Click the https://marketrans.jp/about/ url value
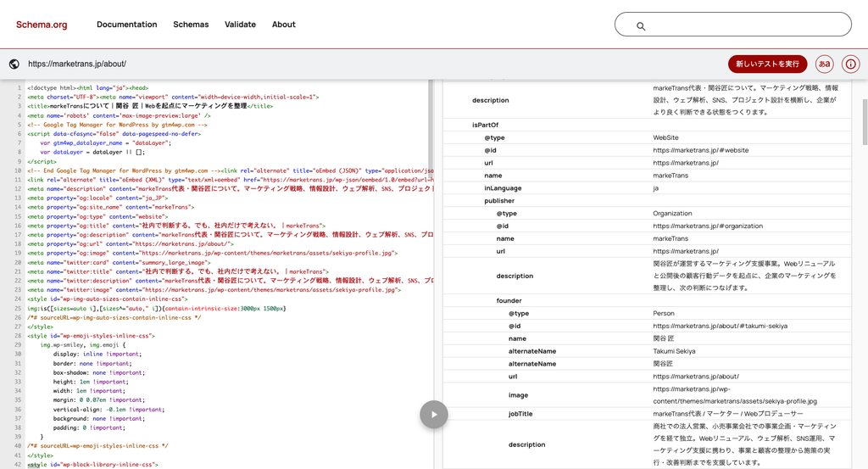 (x=695, y=376)
